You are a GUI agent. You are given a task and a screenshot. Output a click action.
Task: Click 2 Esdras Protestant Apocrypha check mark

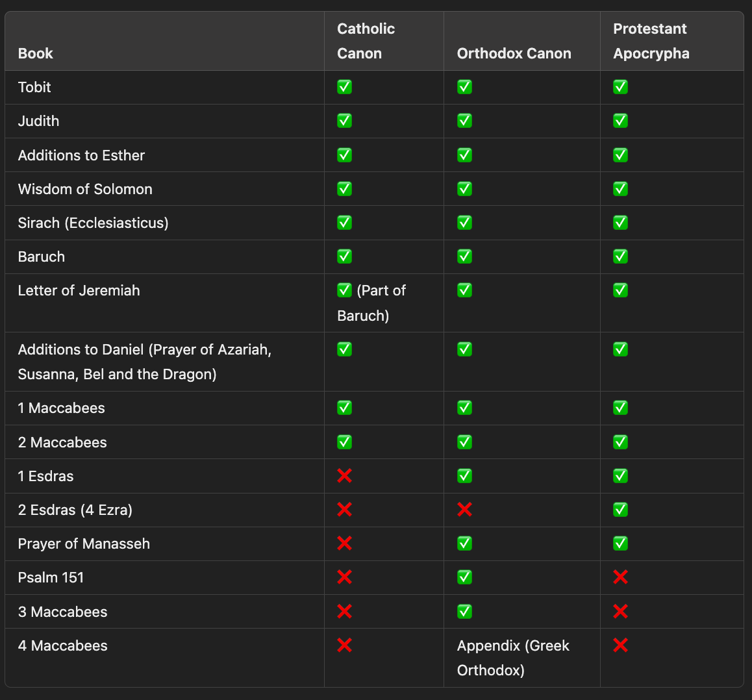[x=620, y=510]
